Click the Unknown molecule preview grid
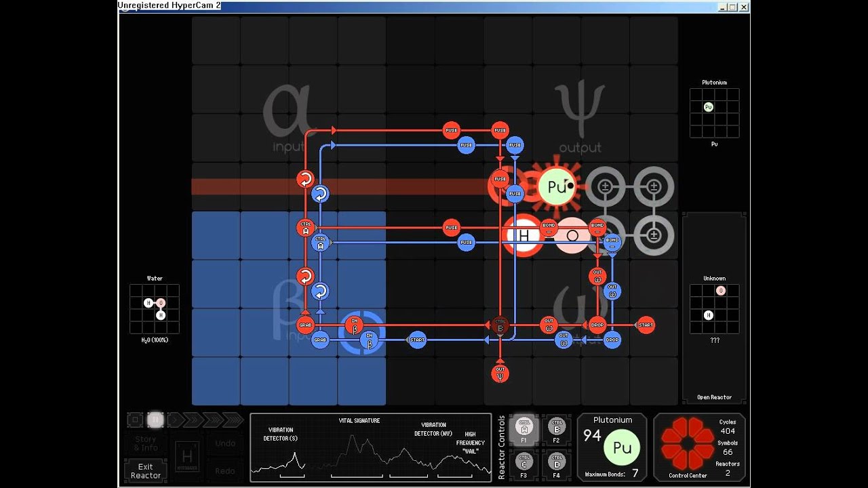This screenshot has width=868, height=488. click(x=715, y=309)
